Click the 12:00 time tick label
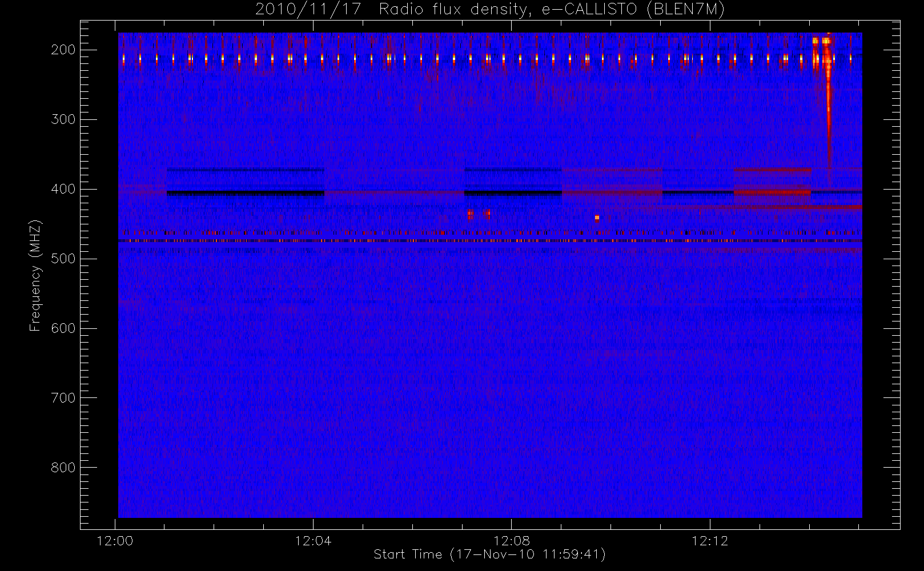The height and width of the screenshot is (571, 924). coord(115,541)
